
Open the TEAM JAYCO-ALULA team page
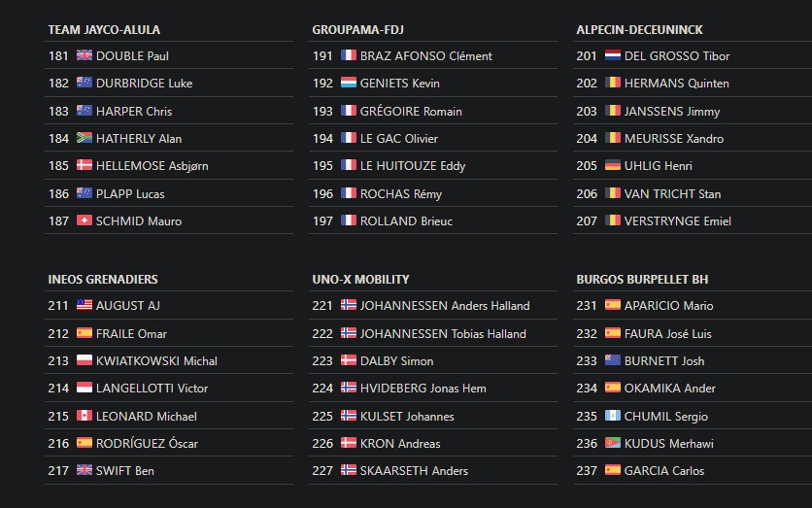(104, 30)
